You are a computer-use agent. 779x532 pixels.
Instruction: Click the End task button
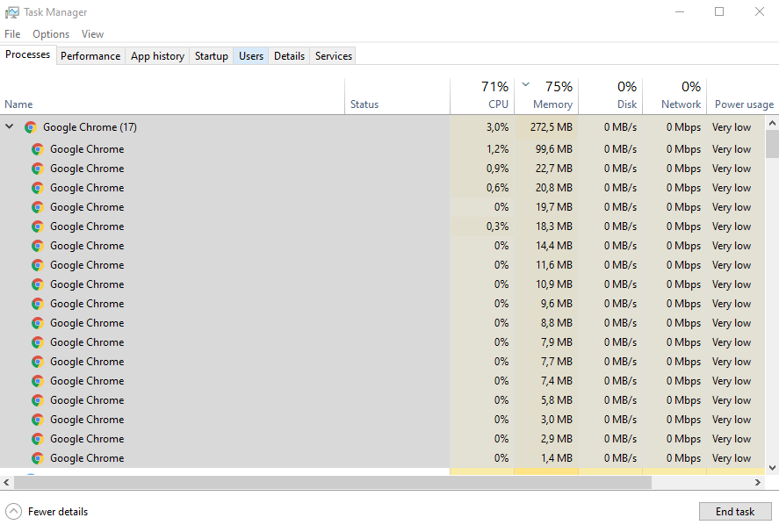coord(735,512)
